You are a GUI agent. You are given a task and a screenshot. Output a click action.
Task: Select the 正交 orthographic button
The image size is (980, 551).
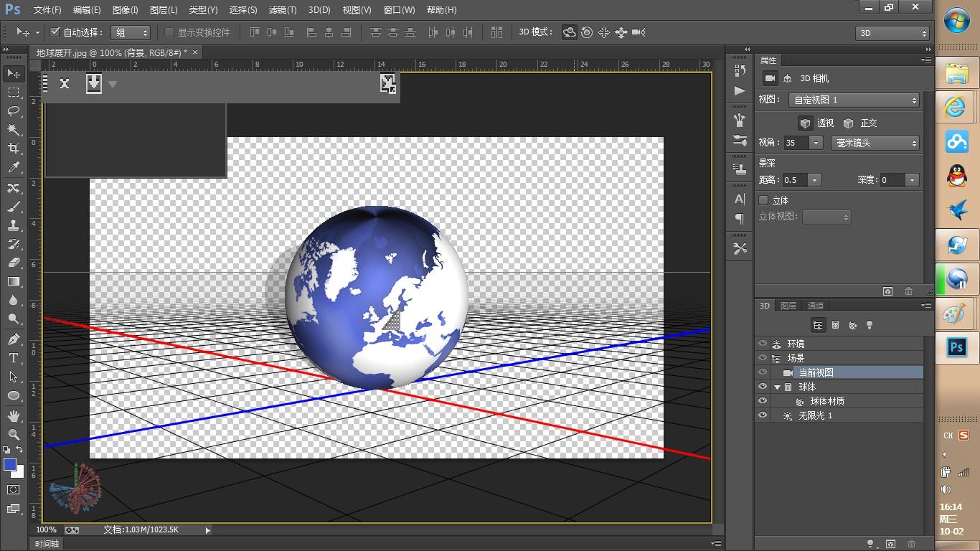pos(849,123)
